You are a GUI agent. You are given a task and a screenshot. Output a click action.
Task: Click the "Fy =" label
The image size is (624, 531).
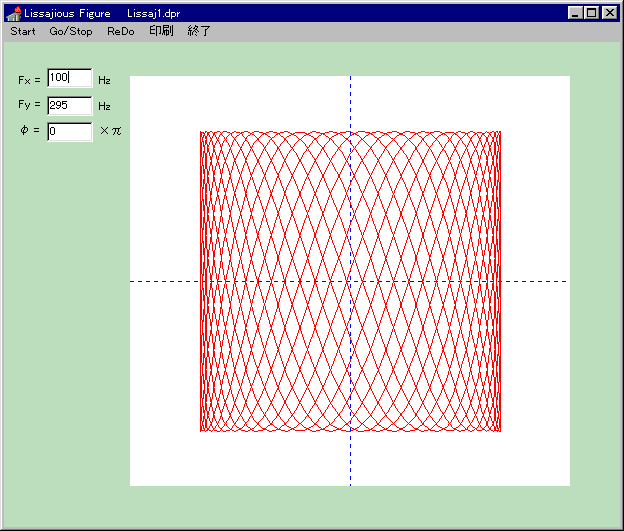pyautogui.click(x=30, y=105)
